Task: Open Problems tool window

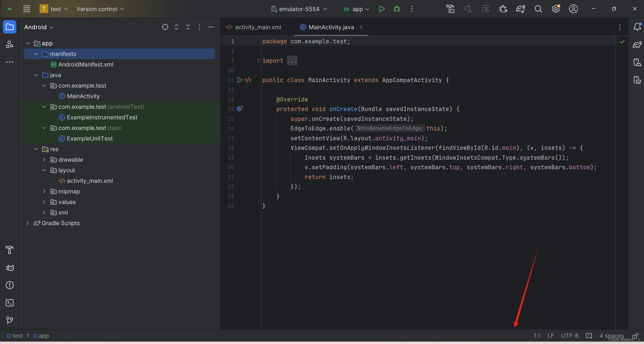Action: [10, 285]
